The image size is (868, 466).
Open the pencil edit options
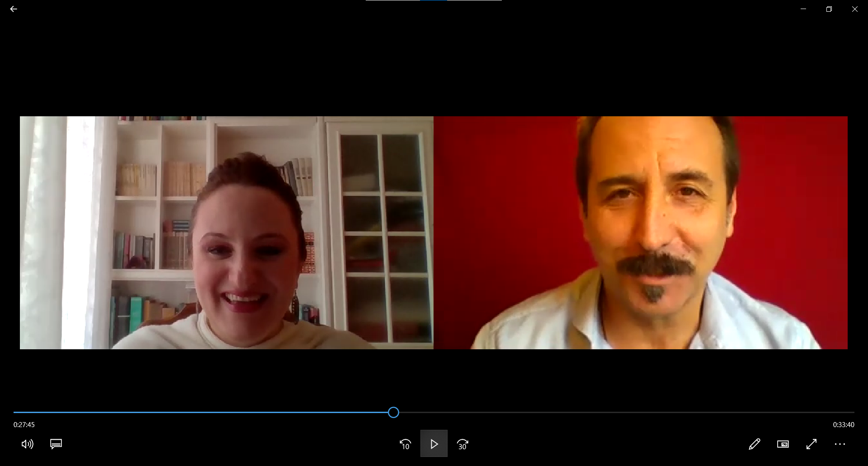coord(755,444)
